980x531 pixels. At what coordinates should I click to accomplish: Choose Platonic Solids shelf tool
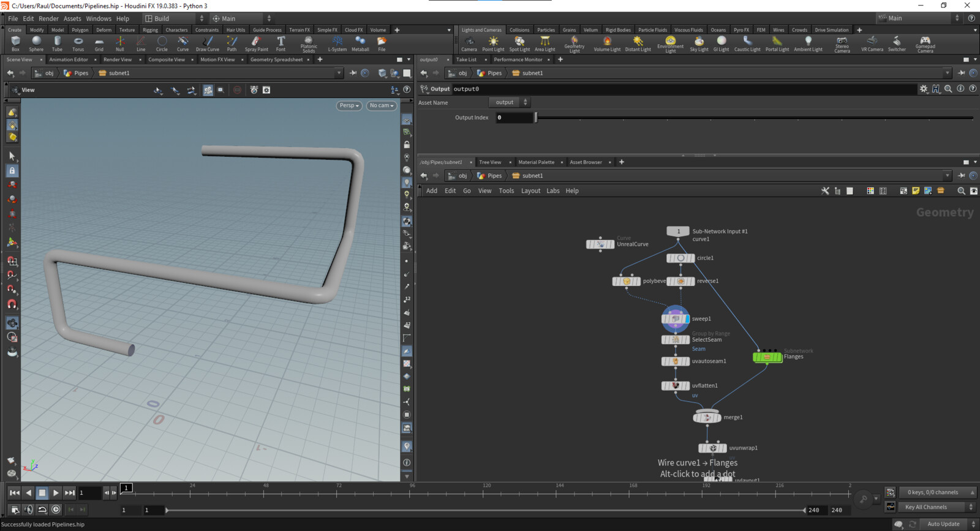[309, 44]
